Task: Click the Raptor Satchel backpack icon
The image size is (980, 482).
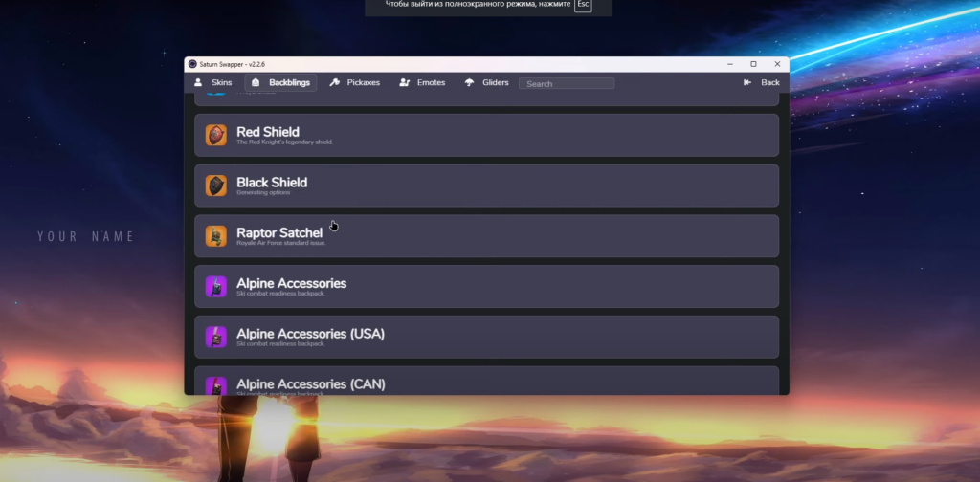Action: (x=216, y=235)
